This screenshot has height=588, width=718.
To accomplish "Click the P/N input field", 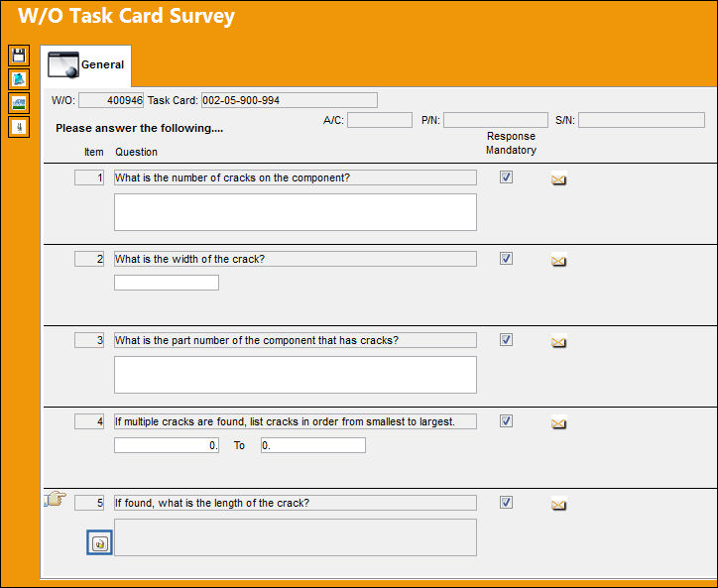I will 496,120.
